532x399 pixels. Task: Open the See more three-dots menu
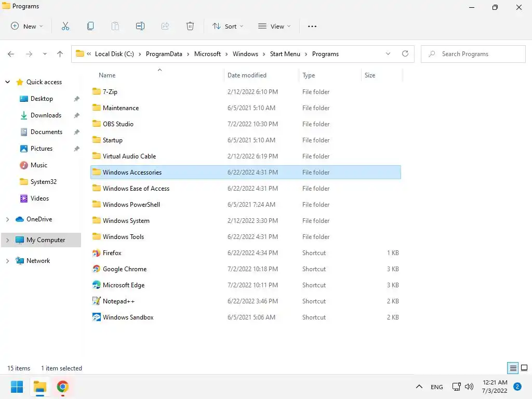312,26
